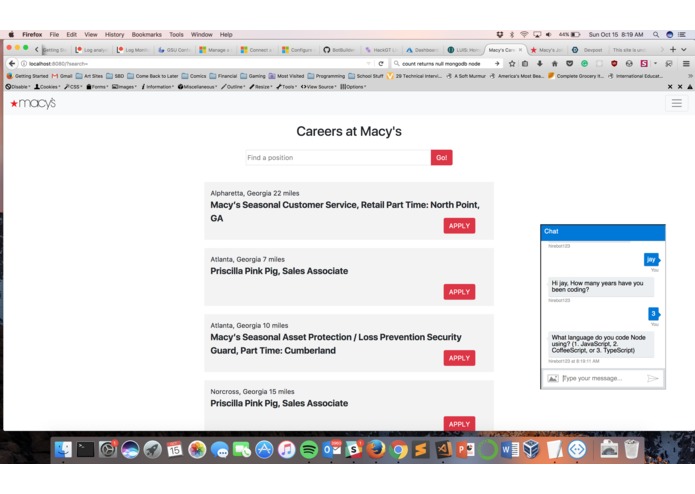Apply to the Cumberland Asset Protection job
695x494 pixels.
click(459, 358)
